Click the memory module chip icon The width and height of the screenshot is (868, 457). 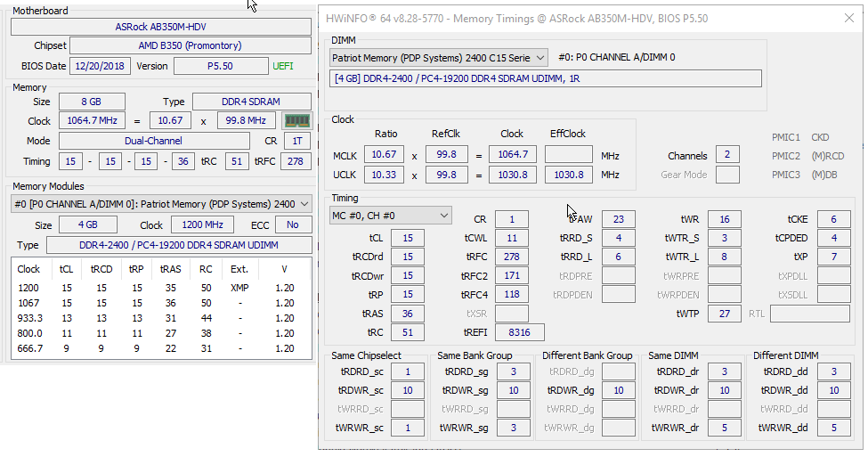[296, 120]
